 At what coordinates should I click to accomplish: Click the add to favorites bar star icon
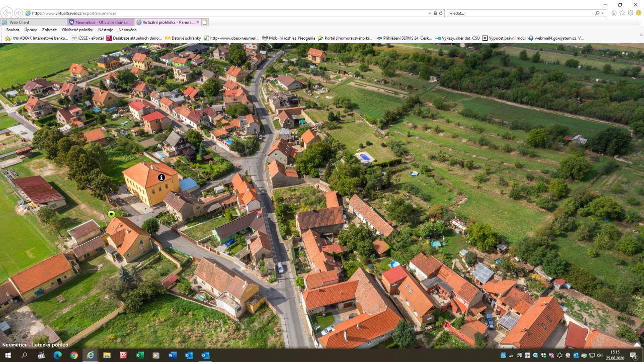click(x=8, y=38)
